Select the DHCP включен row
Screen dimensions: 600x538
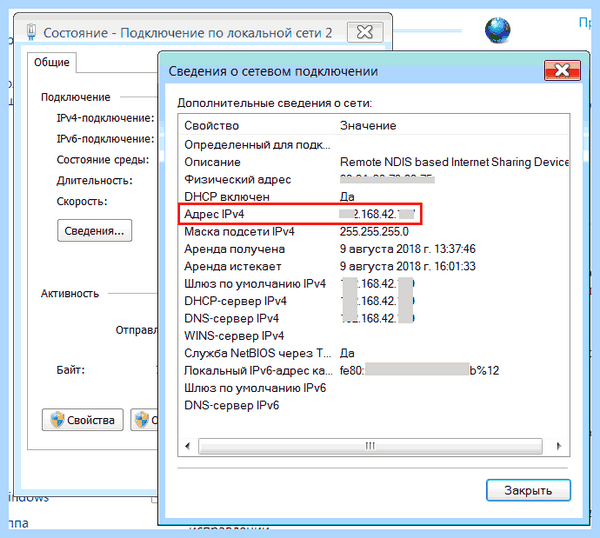(x=373, y=197)
